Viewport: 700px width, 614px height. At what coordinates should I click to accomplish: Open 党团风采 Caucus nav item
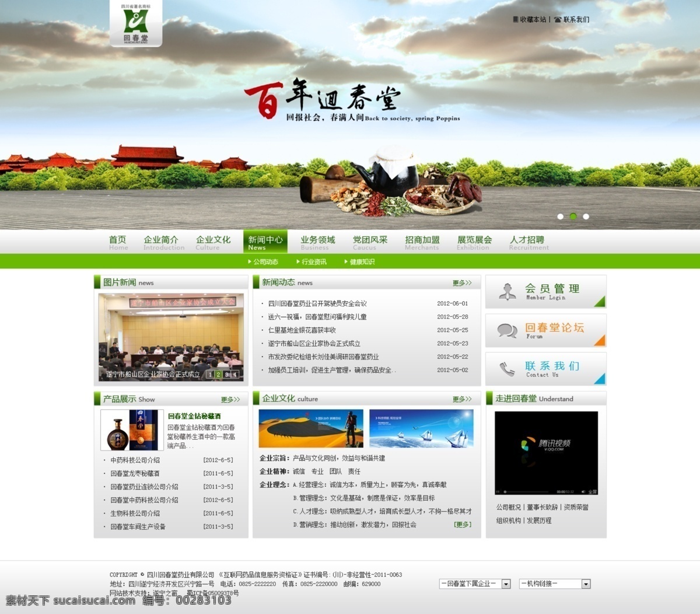point(370,243)
